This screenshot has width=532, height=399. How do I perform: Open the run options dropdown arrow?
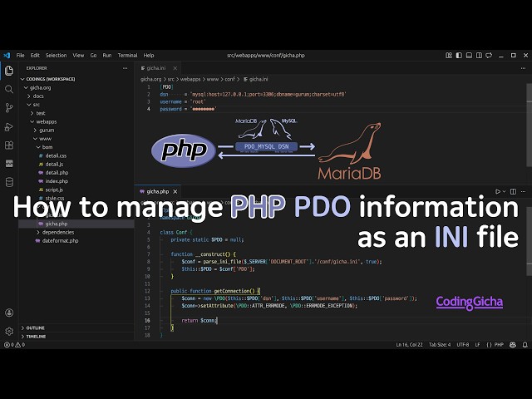504,192
